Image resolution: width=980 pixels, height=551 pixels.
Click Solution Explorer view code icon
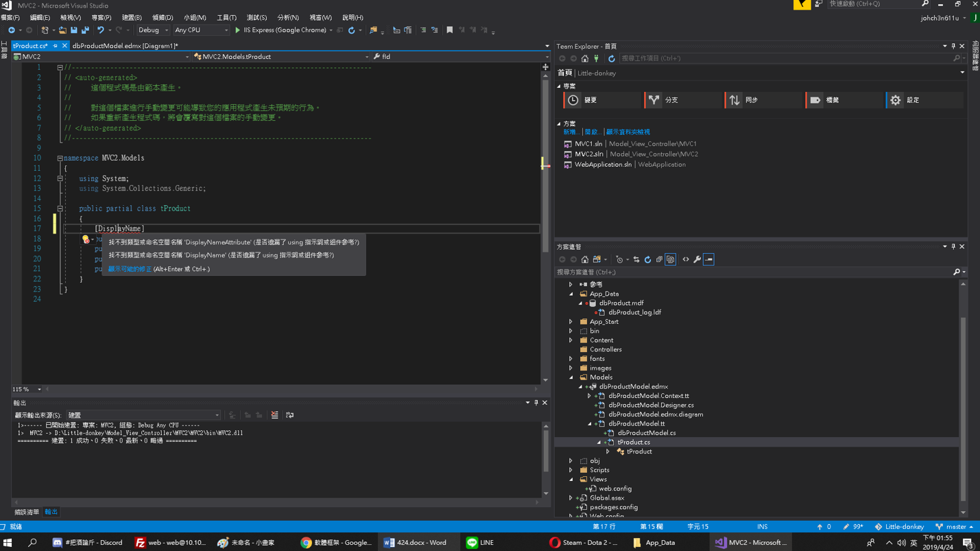[686, 259]
